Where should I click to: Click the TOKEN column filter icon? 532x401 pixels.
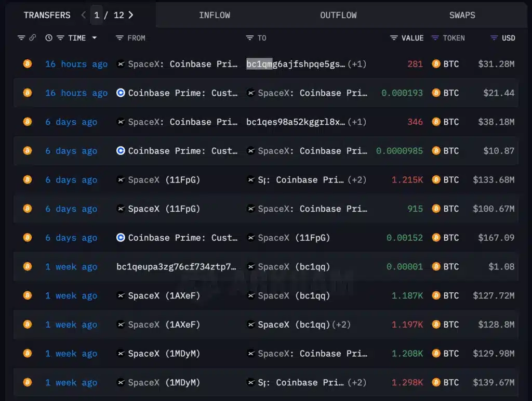(435, 38)
